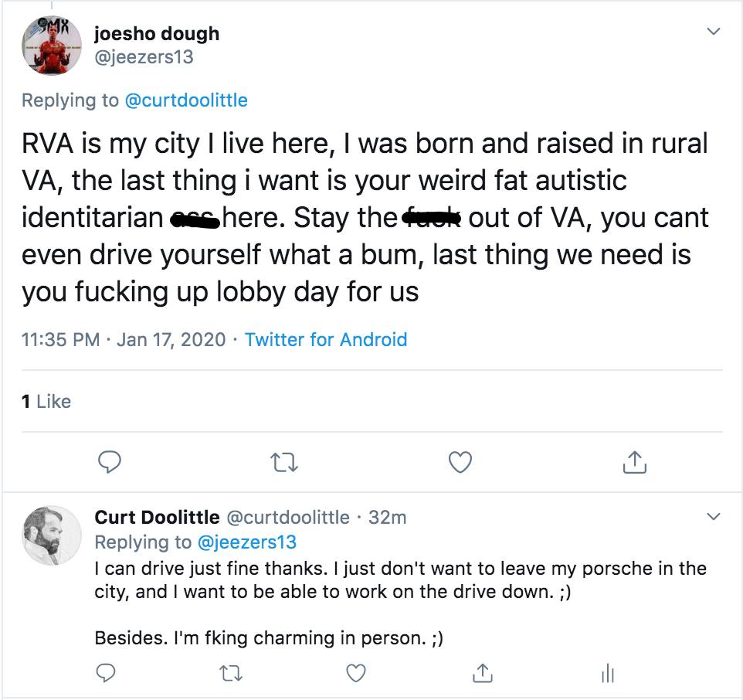Open the main tweet's chevron menu

[x=714, y=32]
